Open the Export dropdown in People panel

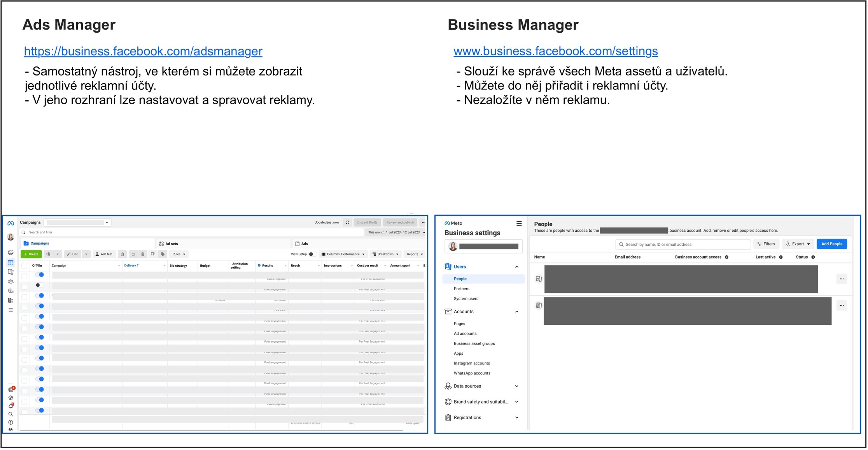(798, 244)
